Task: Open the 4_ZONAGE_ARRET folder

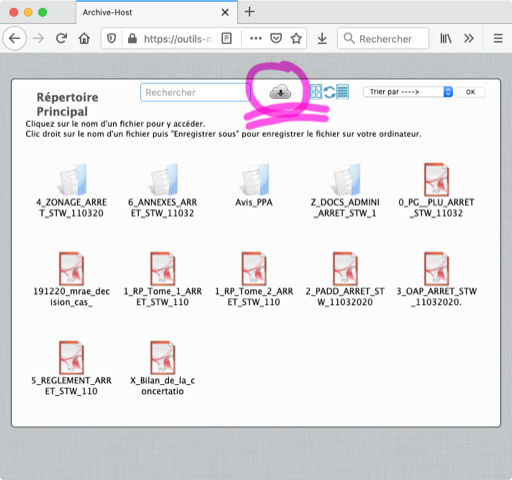Action: coord(71,191)
